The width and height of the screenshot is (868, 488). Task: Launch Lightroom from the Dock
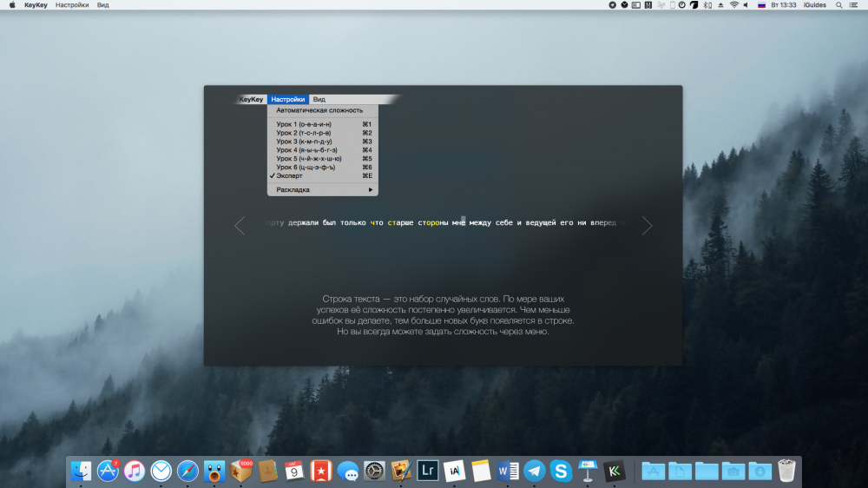coord(428,471)
